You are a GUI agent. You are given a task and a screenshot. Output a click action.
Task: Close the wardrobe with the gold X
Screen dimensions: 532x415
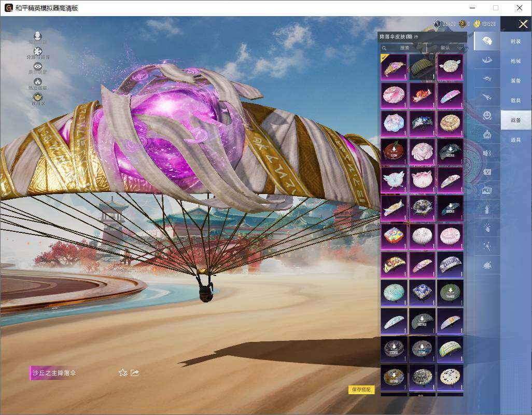coord(523,24)
